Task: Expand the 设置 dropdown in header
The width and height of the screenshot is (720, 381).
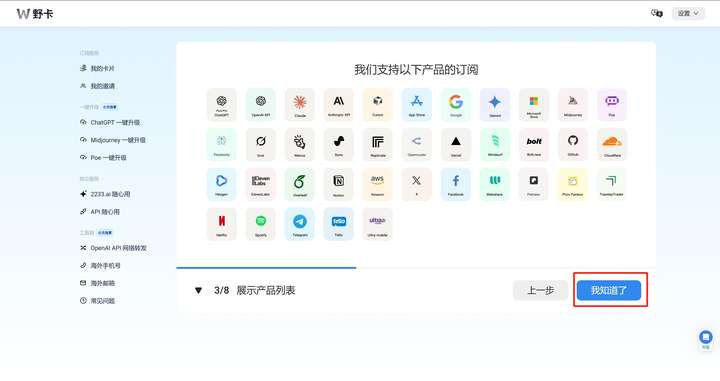Action: (688, 13)
